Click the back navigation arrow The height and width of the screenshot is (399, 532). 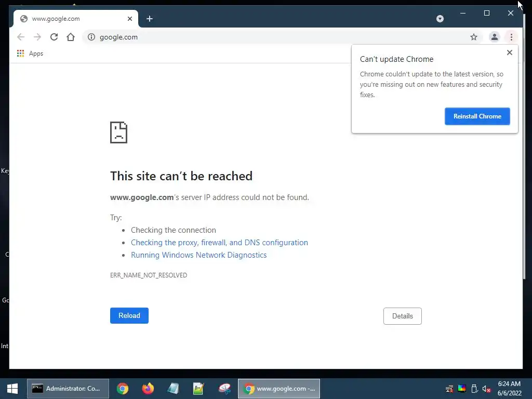[x=21, y=37]
